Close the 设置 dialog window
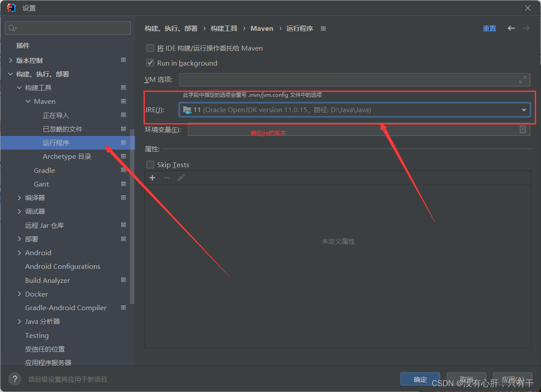 pyautogui.click(x=528, y=8)
